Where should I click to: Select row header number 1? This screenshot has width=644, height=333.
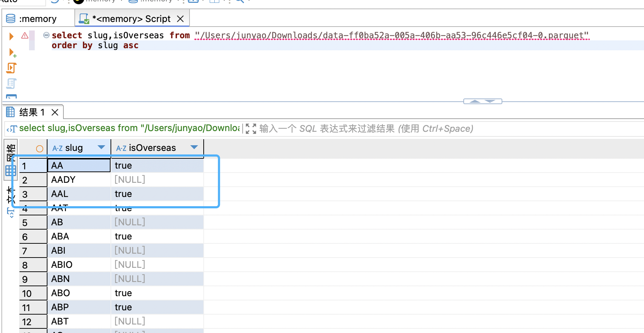click(x=33, y=166)
